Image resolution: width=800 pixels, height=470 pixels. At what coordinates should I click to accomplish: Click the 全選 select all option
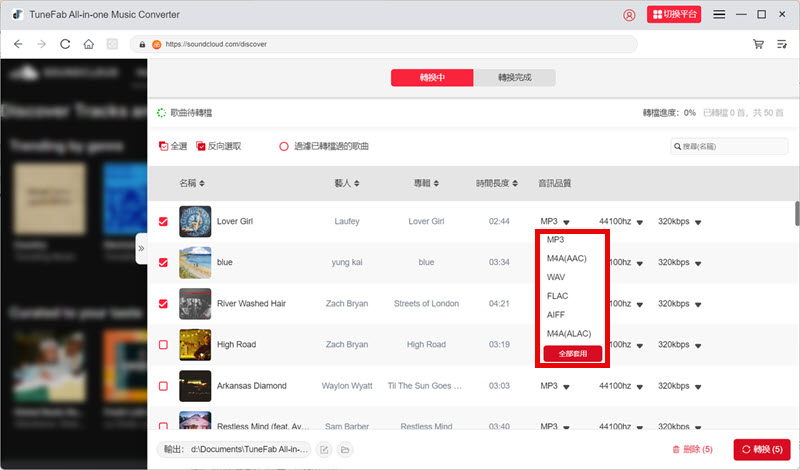tap(173, 146)
